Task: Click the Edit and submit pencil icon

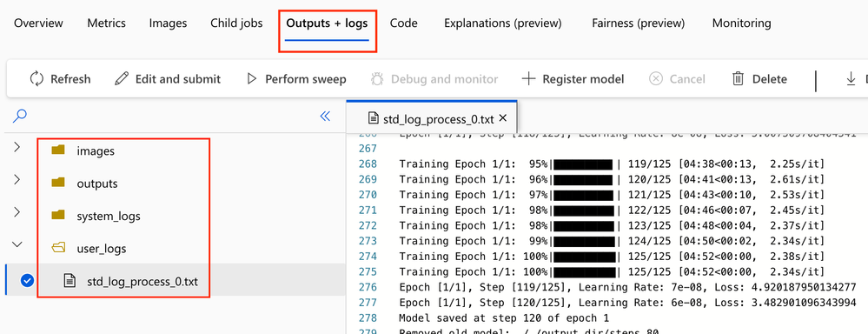Action: pos(122,79)
